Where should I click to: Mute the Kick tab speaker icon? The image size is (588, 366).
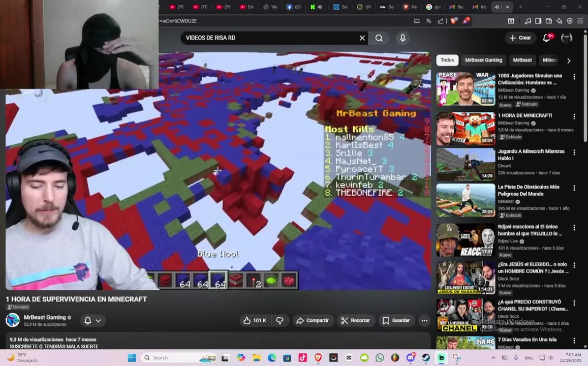(320, 7)
